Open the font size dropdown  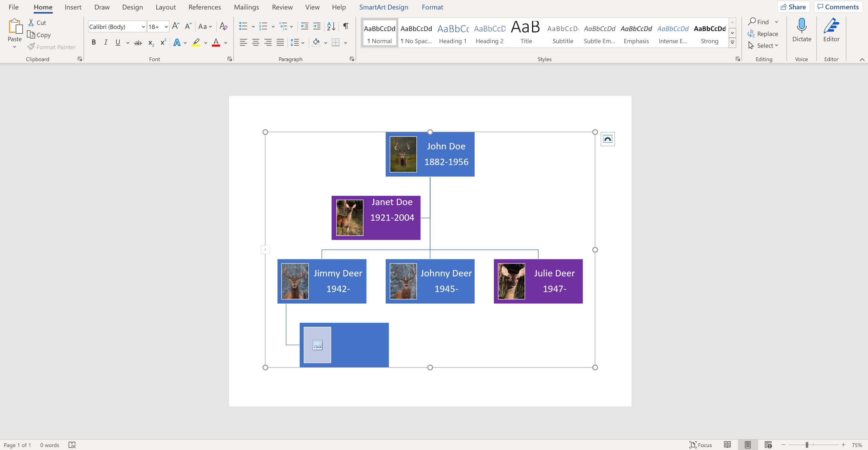pyautogui.click(x=166, y=26)
